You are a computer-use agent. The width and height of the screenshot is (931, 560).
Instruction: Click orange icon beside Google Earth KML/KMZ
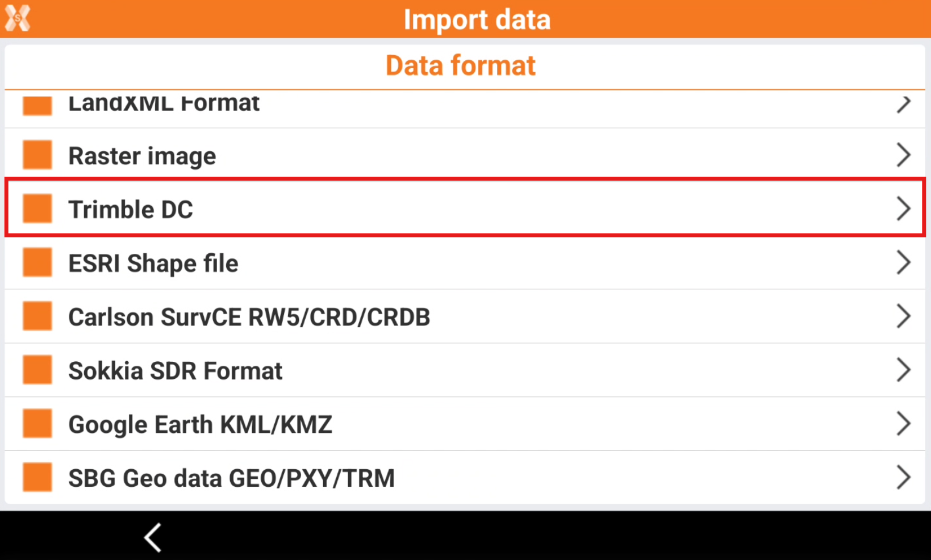tap(37, 424)
